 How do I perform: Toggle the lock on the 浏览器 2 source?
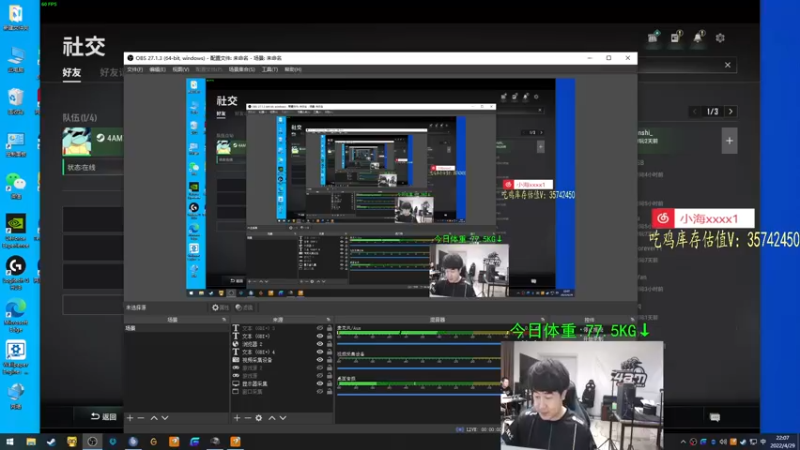point(329,344)
